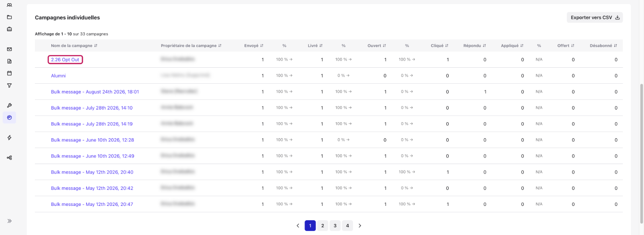Go to next page with right chevron
644x235 pixels.
(360, 226)
